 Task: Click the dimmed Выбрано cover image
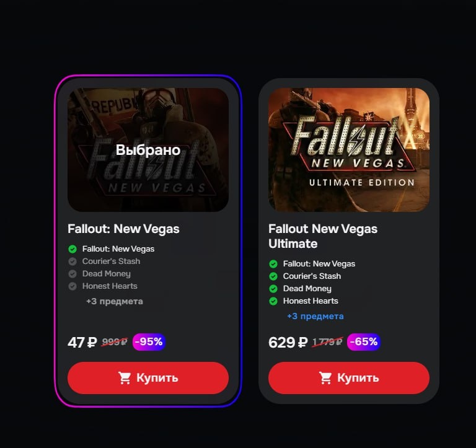click(x=148, y=150)
